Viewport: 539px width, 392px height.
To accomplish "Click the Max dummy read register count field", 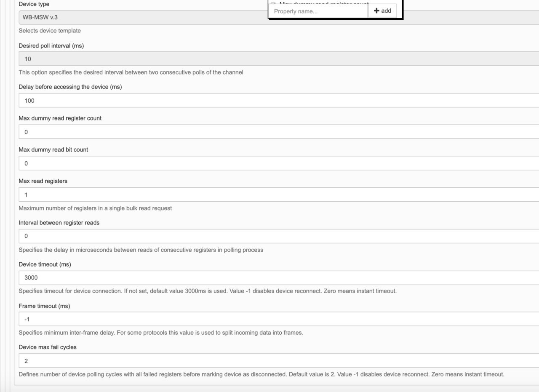I will 279,132.
